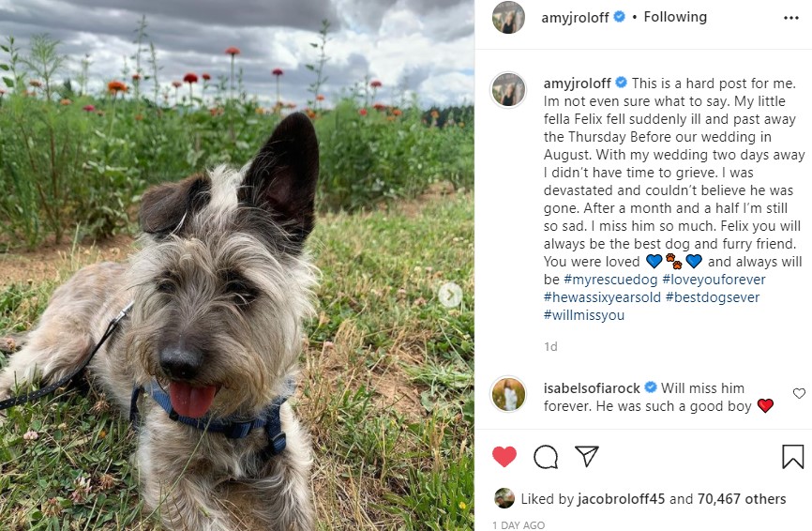Click the small liker avatar
Screen dimensions: 812x531
click(x=504, y=498)
